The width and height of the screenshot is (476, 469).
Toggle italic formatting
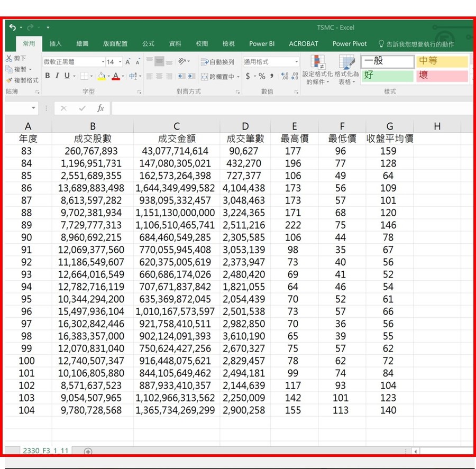tap(57, 75)
